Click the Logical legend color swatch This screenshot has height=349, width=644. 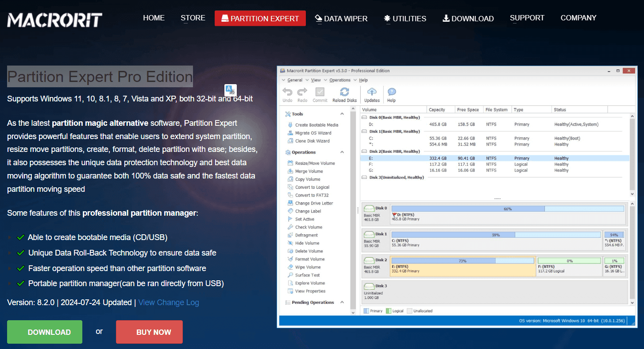coord(389,311)
